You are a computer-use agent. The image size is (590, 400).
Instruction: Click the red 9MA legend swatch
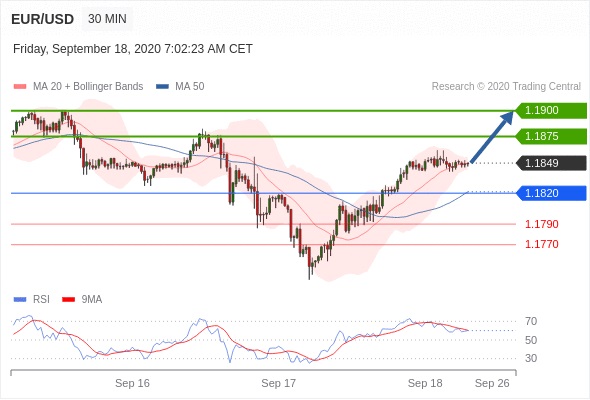click(68, 300)
